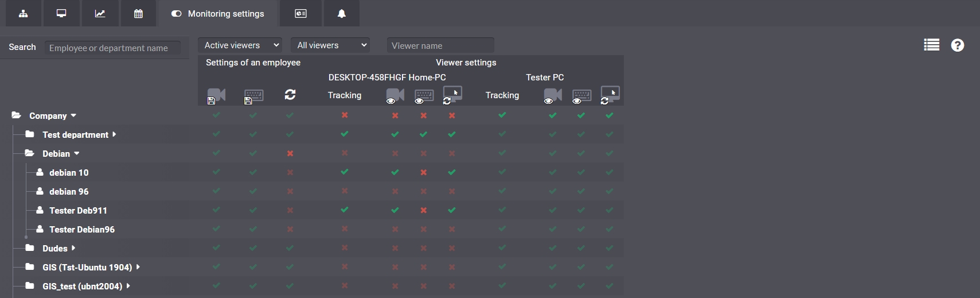This screenshot has height=298, width=980.
Task: Click the list view icon at right
Action: click(931, 45)
